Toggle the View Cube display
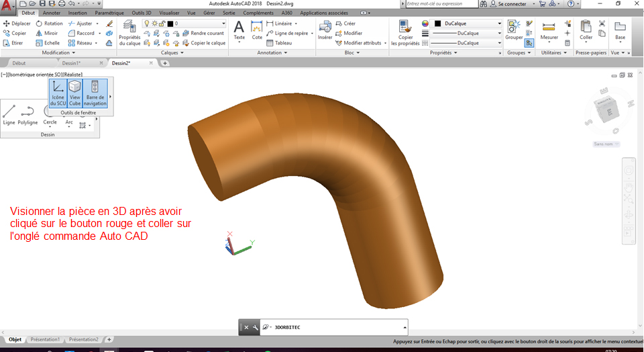Image resolution: width=644 pixels, height=352 pixels. [75, 92]
